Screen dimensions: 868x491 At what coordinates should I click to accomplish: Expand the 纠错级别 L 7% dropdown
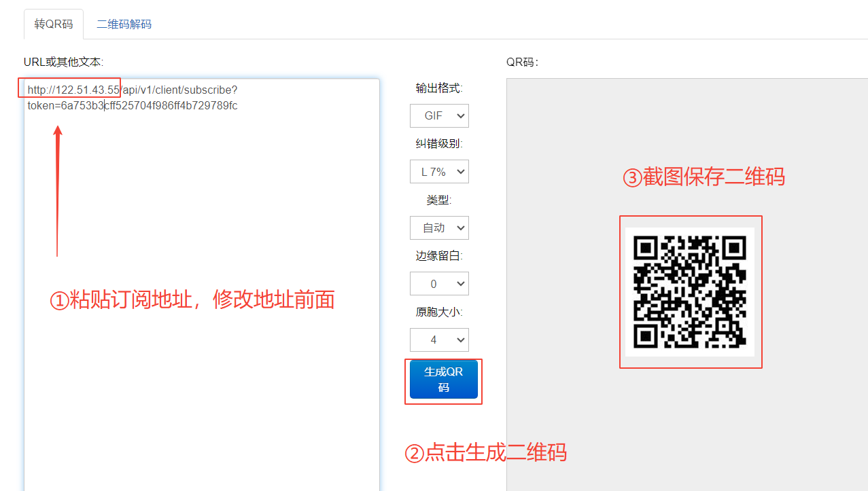(x=439, y=172)
